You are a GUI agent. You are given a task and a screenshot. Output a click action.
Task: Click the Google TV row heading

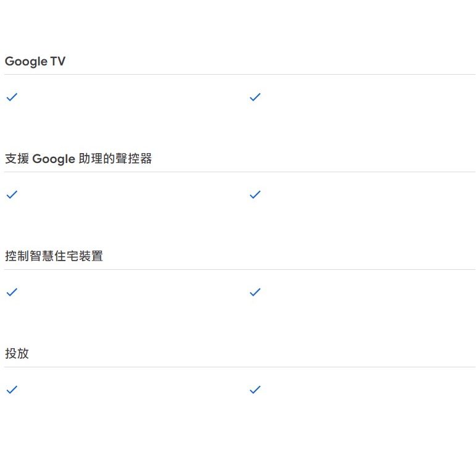(35, 62)
